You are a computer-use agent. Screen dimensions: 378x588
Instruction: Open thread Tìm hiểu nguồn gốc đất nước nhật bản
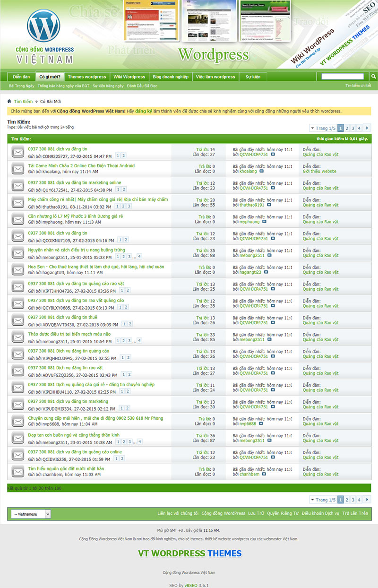66,469
